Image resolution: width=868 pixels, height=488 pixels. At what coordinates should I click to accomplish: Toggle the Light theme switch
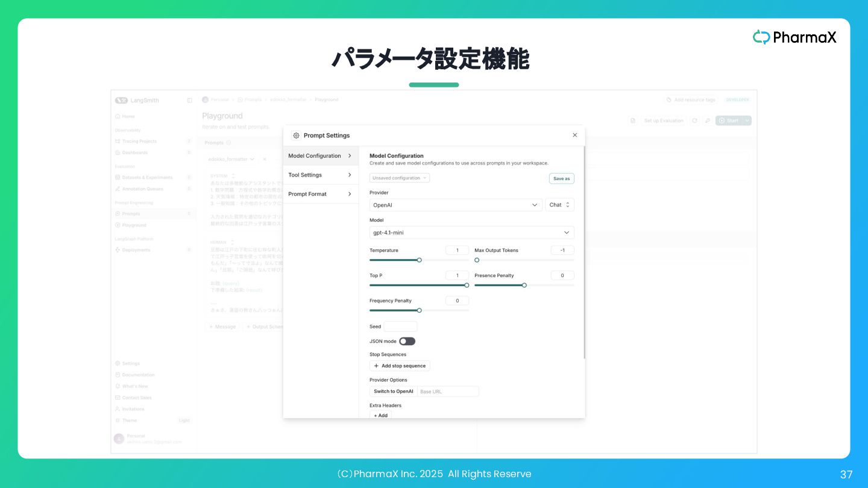pyautogui.click(x=184, y=421)
